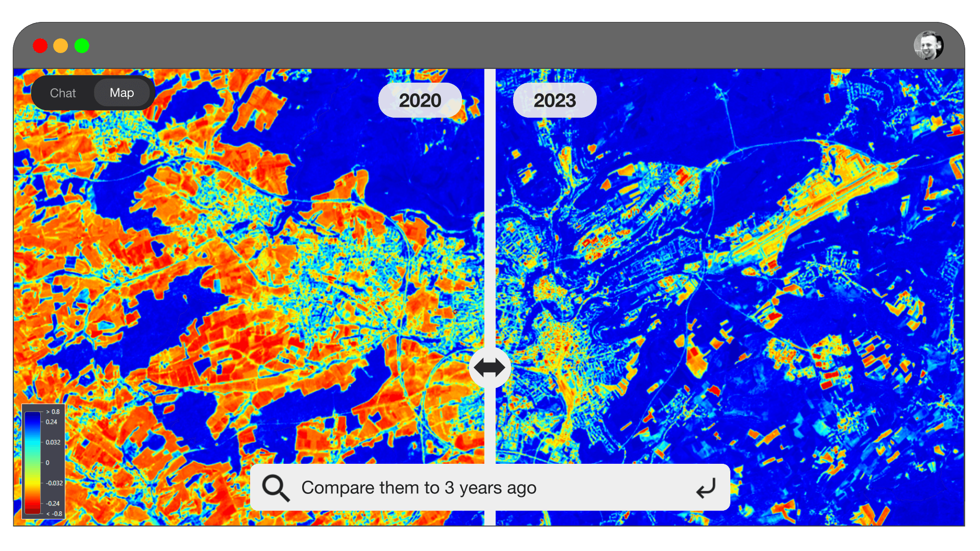Drag the 2020/2023 swipe divider handle
This screenshot has height=551, width=980.
489,367
